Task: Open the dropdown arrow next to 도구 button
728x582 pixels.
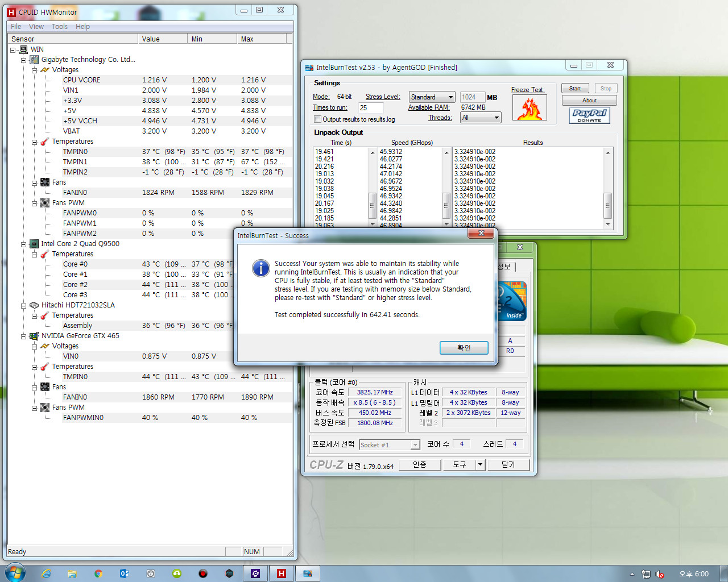Action: [481, 465]
